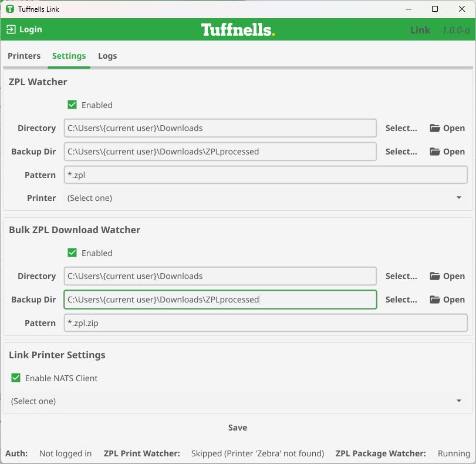
Task: Click Select... for ZPL Watcher Directory
Action: point(401,128)
